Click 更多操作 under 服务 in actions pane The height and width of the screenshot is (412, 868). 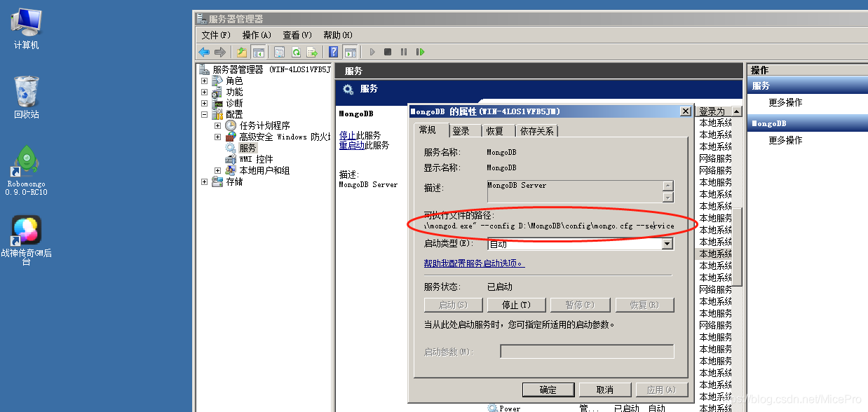click(x=785, y=102)
